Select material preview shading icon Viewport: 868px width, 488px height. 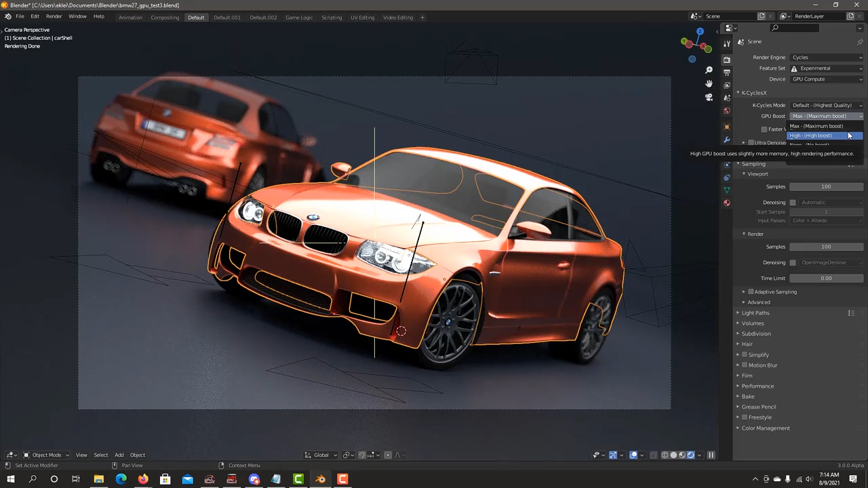(682, 455)
